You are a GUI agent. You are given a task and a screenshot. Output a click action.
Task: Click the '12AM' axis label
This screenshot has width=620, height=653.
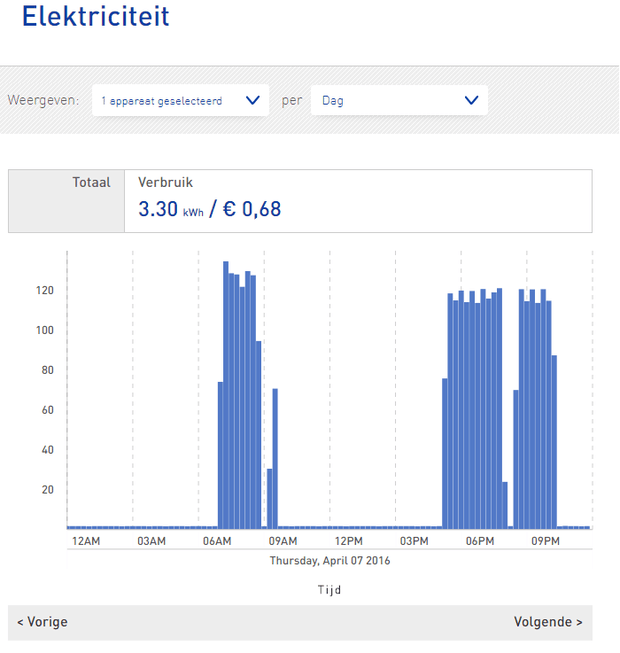(86, 541)
